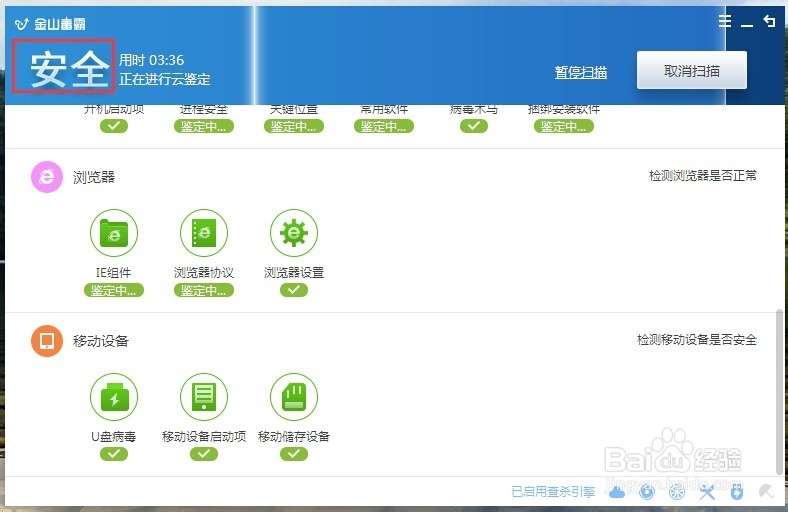The height and width of the screenshot is (512, 788).
Task: Click 检测浏览器是否正常 description text
Action: pyautogui.click(x=703, y=175)
